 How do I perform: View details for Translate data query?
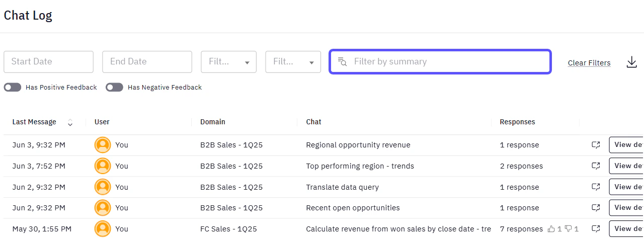click(x=626, y=187)
